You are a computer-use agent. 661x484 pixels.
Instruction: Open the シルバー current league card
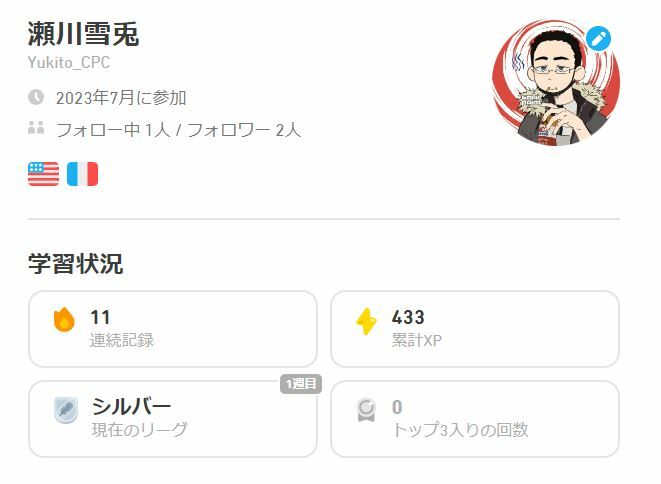173,419
